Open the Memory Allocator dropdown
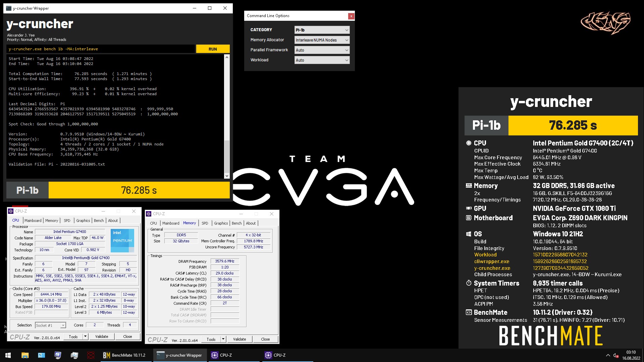 (322, 40)
